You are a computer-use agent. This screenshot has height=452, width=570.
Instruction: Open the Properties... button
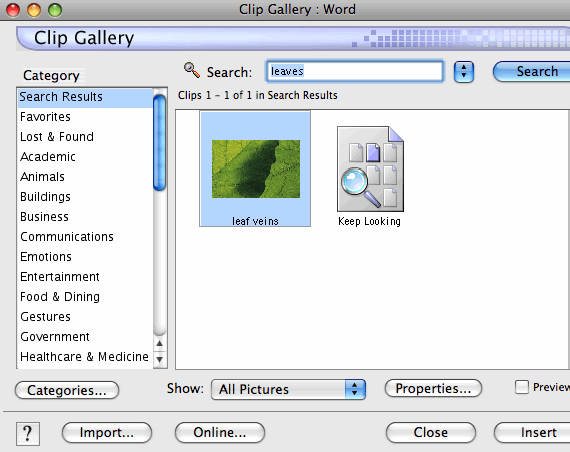[x=433, y=388]
